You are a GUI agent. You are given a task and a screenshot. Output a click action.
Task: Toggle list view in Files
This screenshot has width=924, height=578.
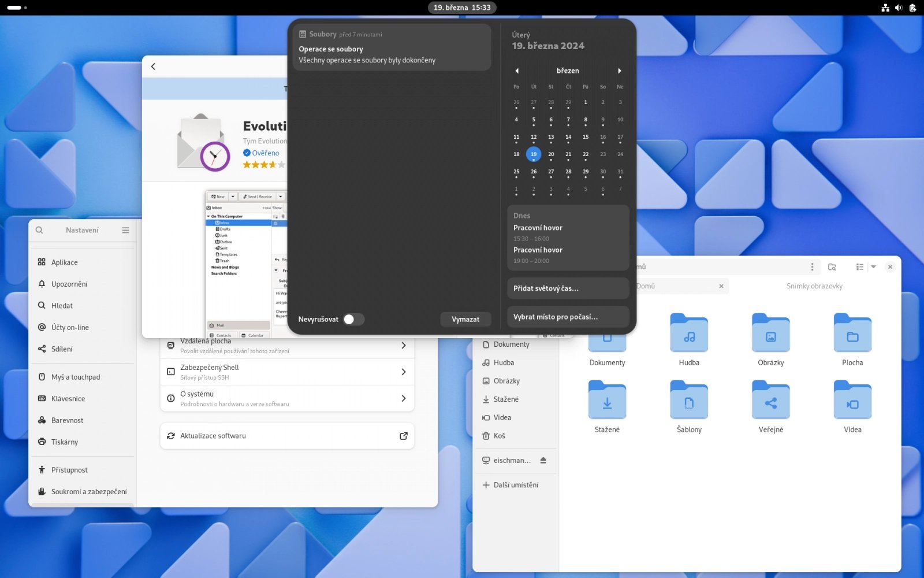[860, 267]
